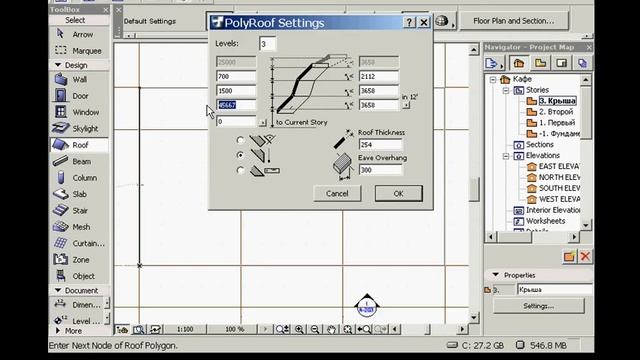
Task: Open Floor Plan and Section settings
Action: point(514,21)
